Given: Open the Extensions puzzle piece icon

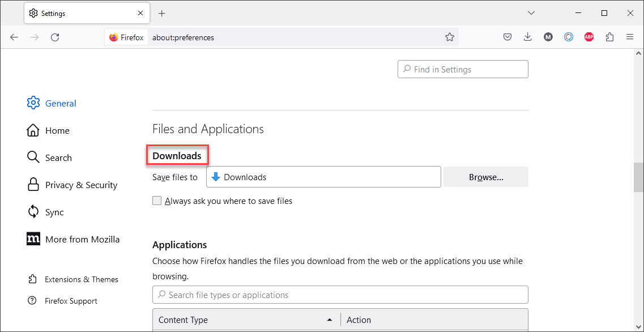Looking at the screenshot, I should [x=609, y=37].
